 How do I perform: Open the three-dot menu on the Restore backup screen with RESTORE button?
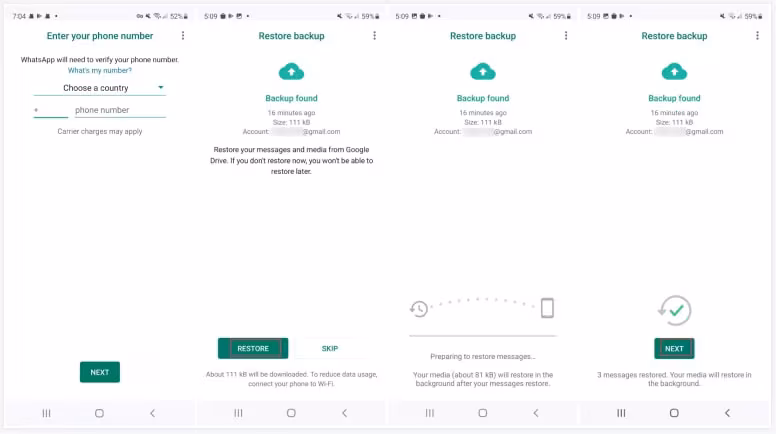tap(375, 36)
